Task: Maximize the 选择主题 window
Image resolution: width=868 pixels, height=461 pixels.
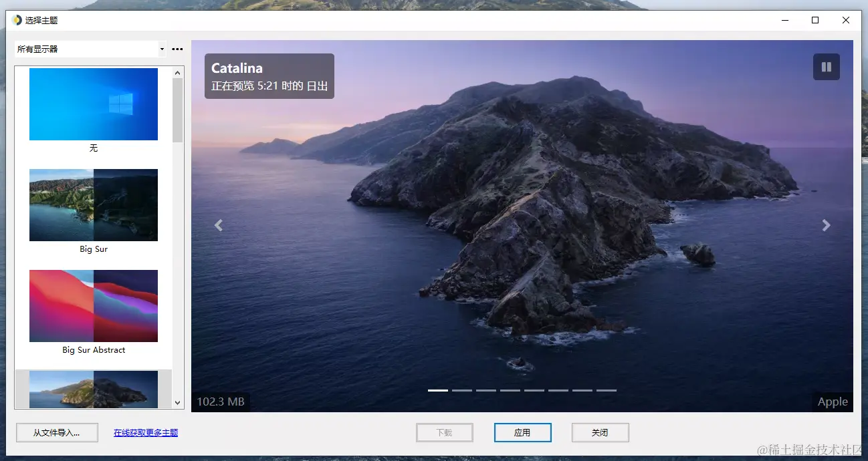Action: coord(815,20)
